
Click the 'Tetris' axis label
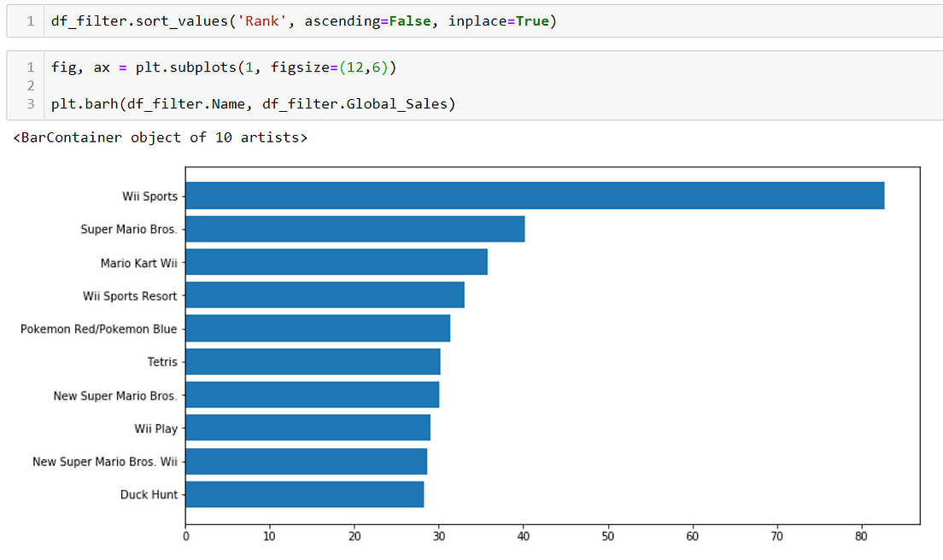tap(162, 362)
